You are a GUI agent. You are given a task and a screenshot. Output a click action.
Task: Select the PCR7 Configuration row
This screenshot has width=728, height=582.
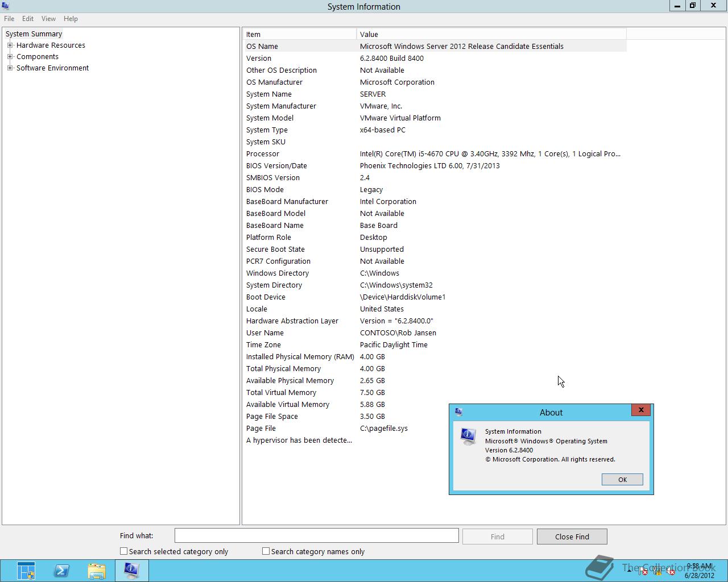click(435, 261)
